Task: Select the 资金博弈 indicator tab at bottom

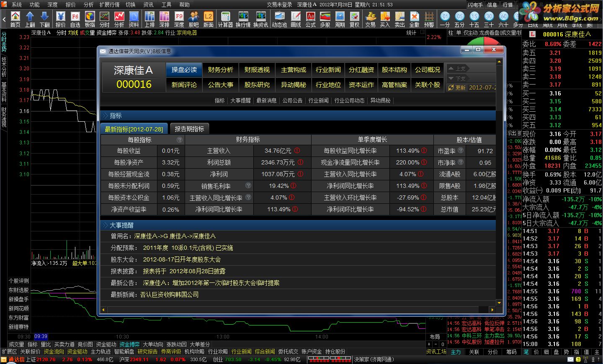Action: [129, 344]
